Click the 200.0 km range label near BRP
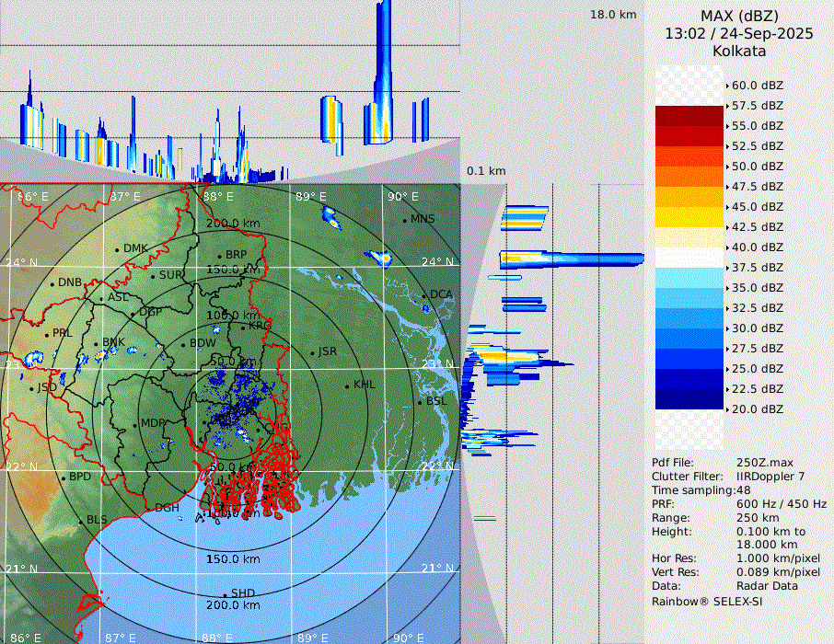The width and height of the screenshot is (834, 644). coord(232,224)
